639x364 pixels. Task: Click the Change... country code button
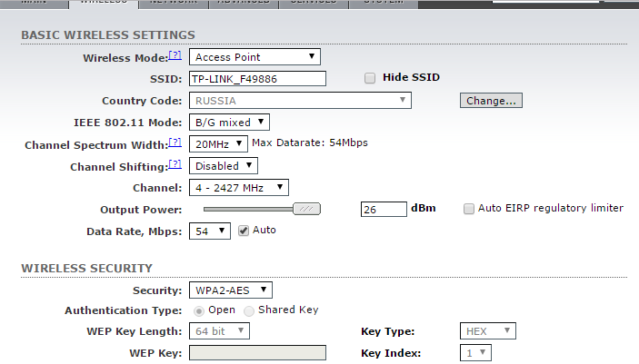pos(491,101)
